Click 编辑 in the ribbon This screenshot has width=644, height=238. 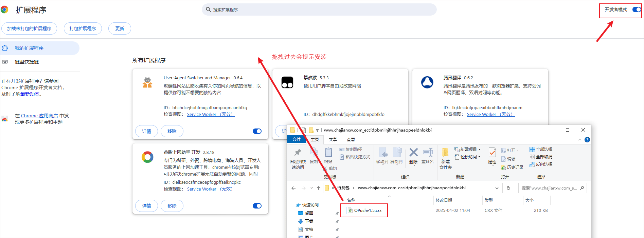(x=508, y=159)
